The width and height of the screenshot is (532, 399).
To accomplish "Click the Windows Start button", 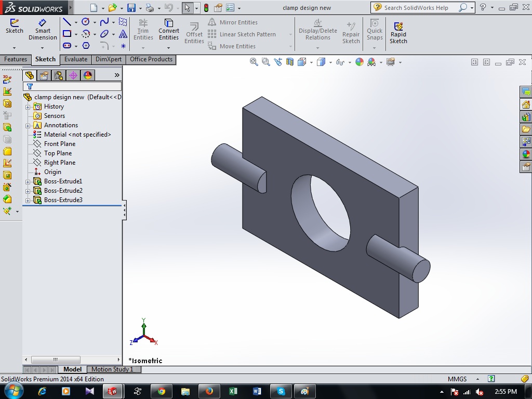I will (13, 391).
